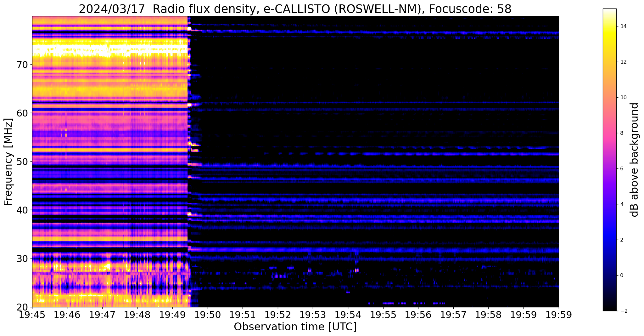Click the "Observation time [UTC]" axis label

[x=295, y=327]
